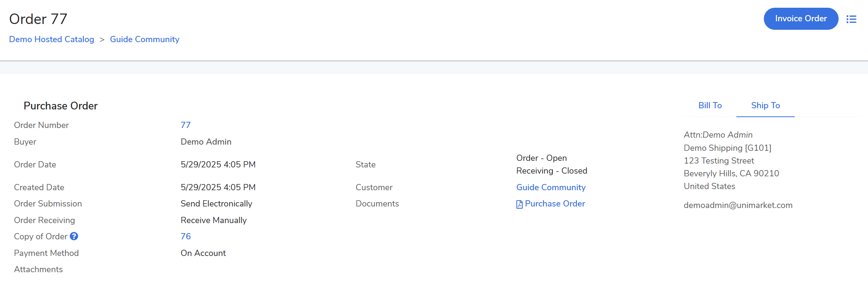
Task: Switch to the Bill To tab
Action: [710, 106]
